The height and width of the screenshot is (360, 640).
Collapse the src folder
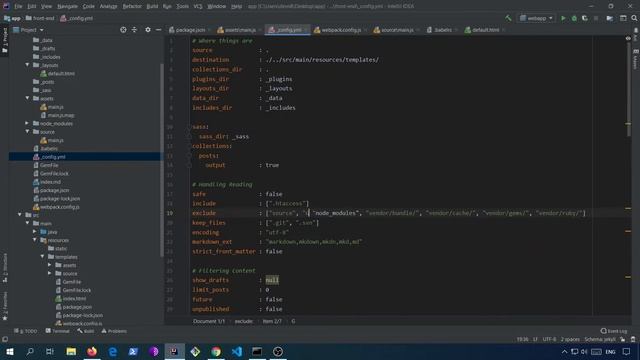coord(20,215)
